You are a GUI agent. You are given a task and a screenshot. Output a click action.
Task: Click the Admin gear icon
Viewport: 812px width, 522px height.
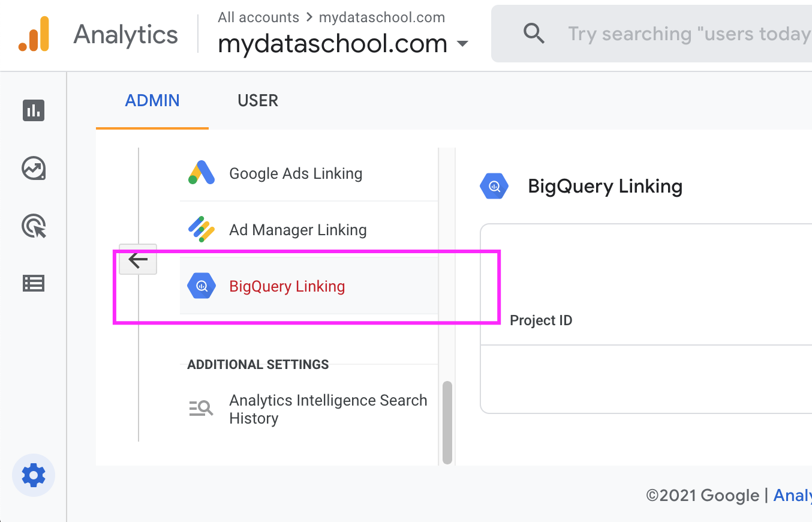33,475
